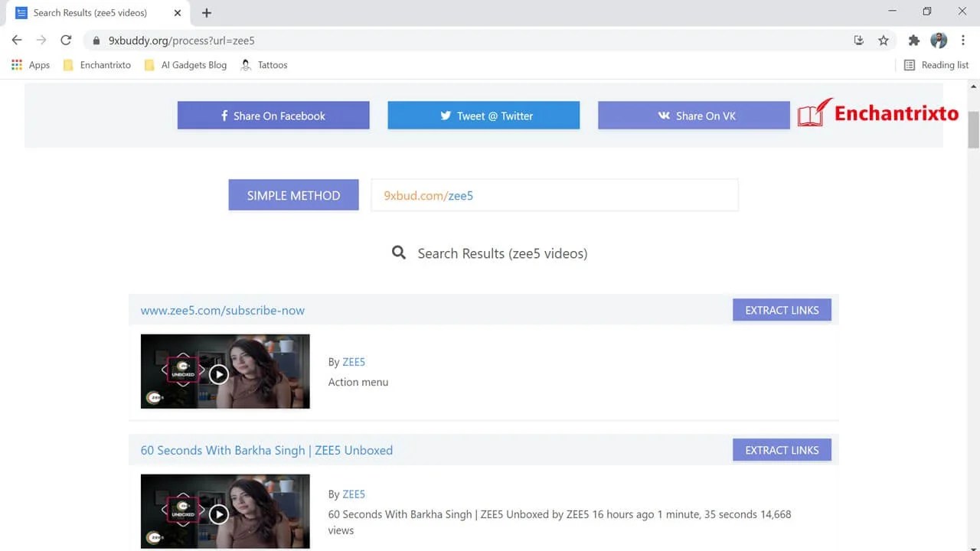
Task: Click the page vertical scrollbar thumb
Action: [x=973, y=130]
